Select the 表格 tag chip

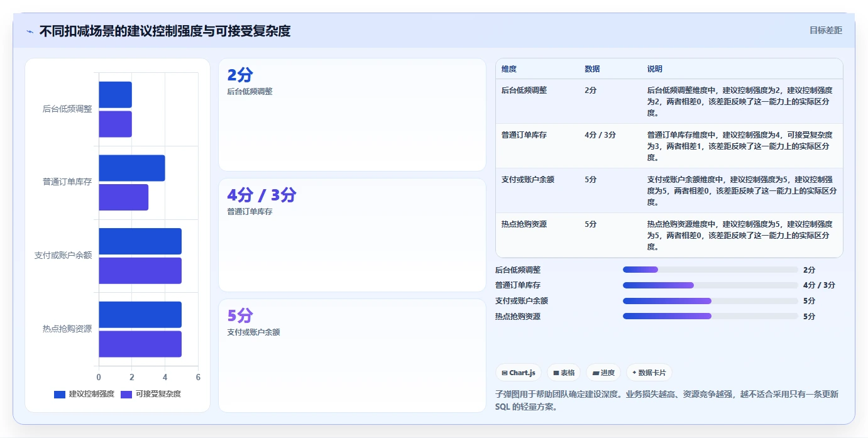point(564,373)
